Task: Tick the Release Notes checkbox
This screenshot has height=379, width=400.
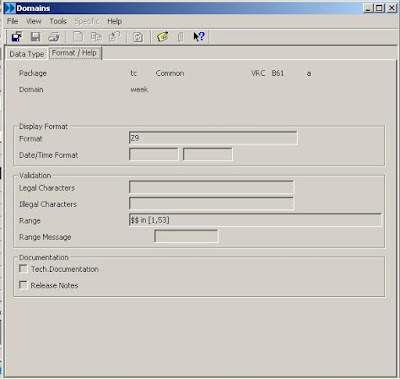Action: (23, 285)
